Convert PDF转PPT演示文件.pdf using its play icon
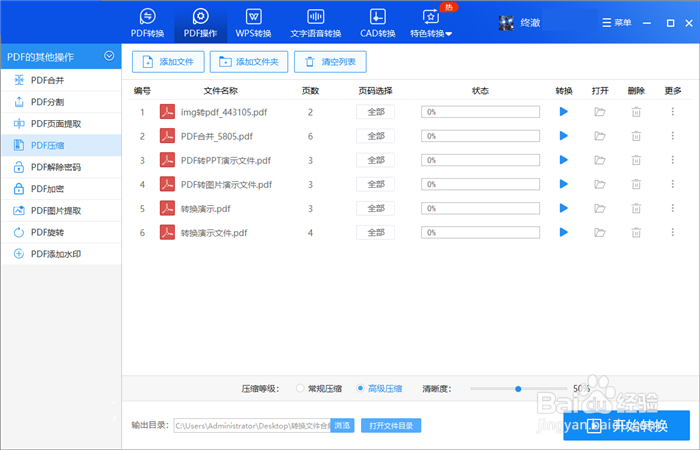Image resolution: width=700 pixels, height=450 pixels. pos(563,160)
